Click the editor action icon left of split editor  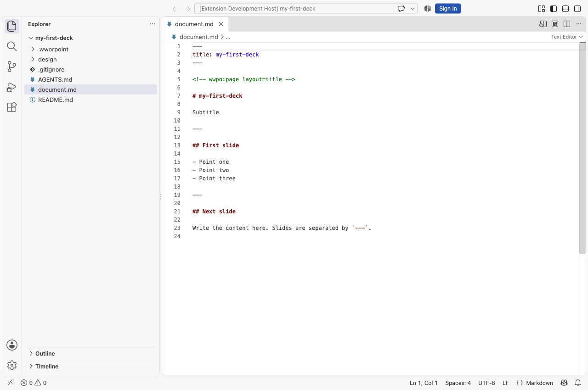[x=555, y=24]
